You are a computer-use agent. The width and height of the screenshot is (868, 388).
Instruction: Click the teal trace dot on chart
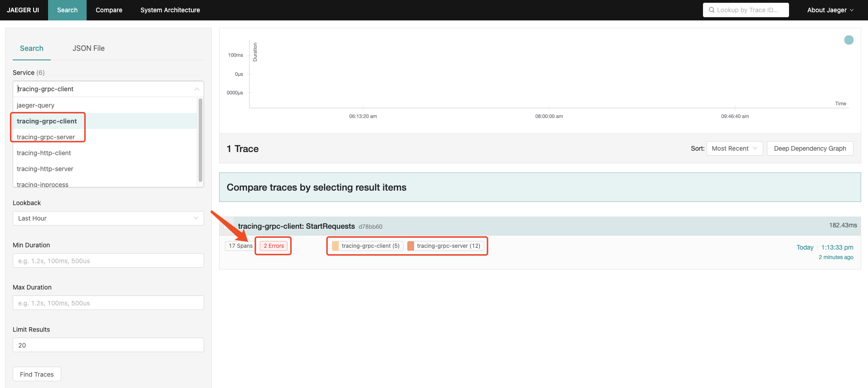pyautogui.click(x=848, y=40)
